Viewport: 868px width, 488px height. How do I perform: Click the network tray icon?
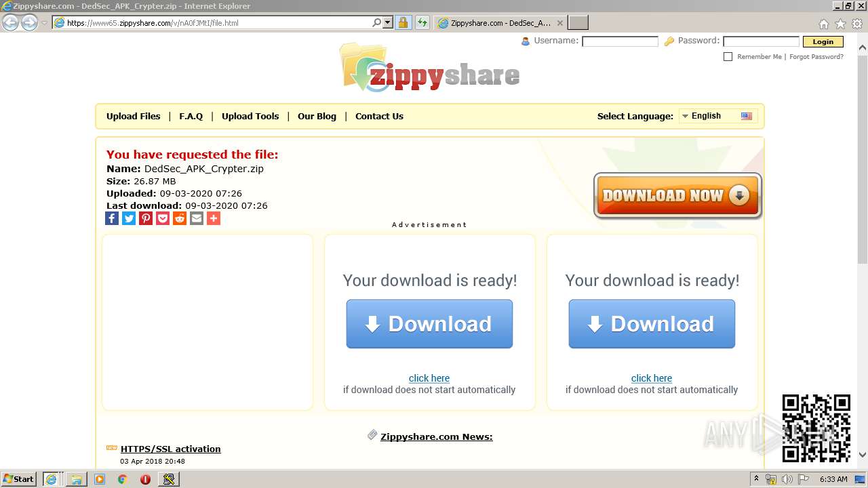[x=771, y=479]
